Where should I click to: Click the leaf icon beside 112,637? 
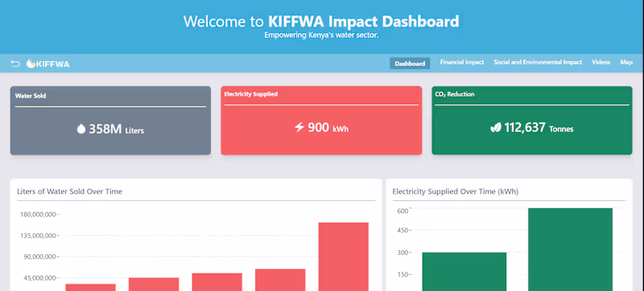[x=496, y=128]
